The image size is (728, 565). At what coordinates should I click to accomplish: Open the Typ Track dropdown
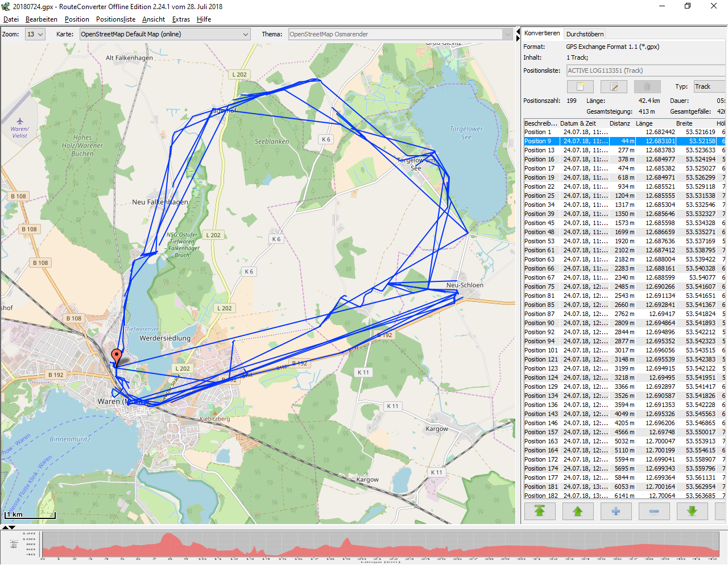click(x=709, y=86)
